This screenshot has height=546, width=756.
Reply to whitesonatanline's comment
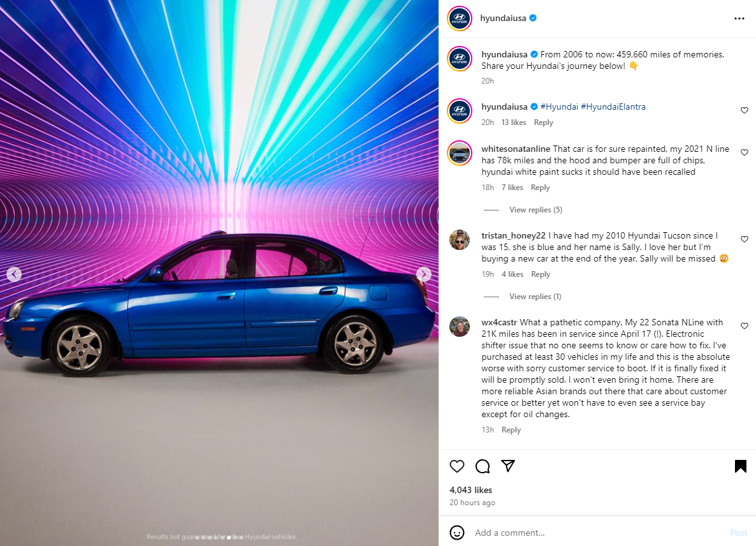tap(540, 188)
